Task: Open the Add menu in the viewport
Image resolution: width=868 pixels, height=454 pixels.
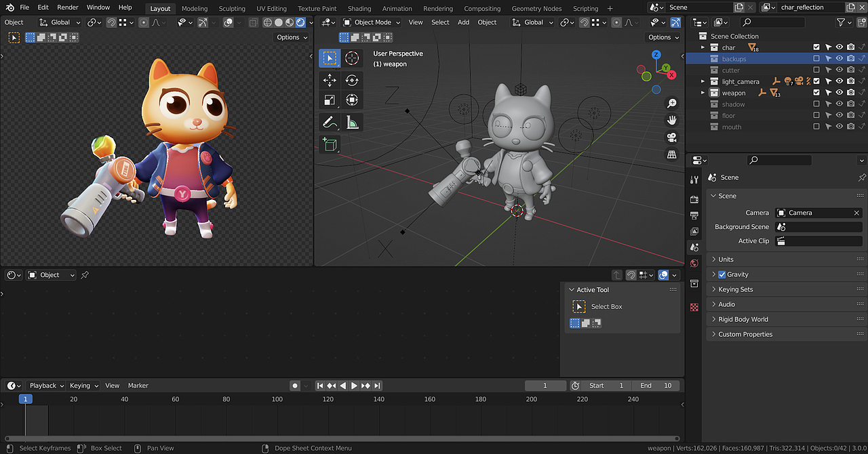Action: click(x=463, y=22)
